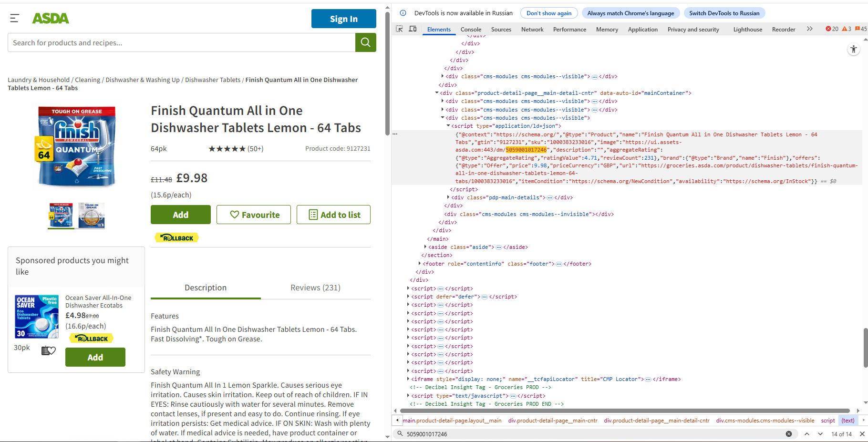Click the accessibility tree toggle icon
Screen dimensions: 868x442
(854, 49)
